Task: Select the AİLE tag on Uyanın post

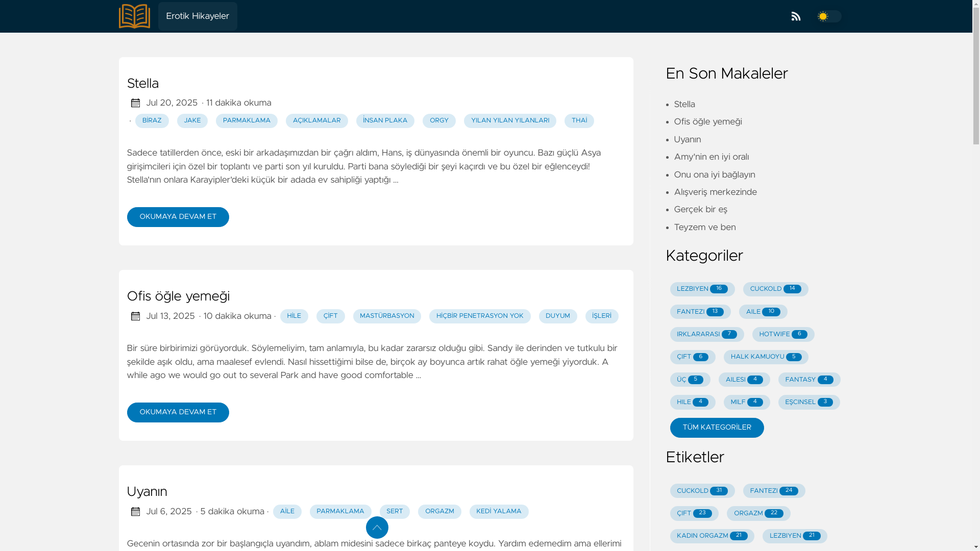Action: (287, 512)
